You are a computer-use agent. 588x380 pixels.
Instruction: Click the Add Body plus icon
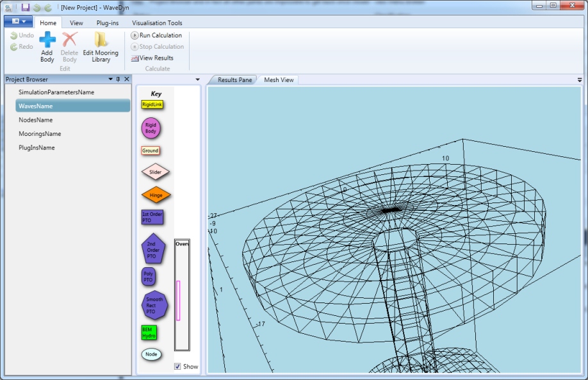pos(47,40)
